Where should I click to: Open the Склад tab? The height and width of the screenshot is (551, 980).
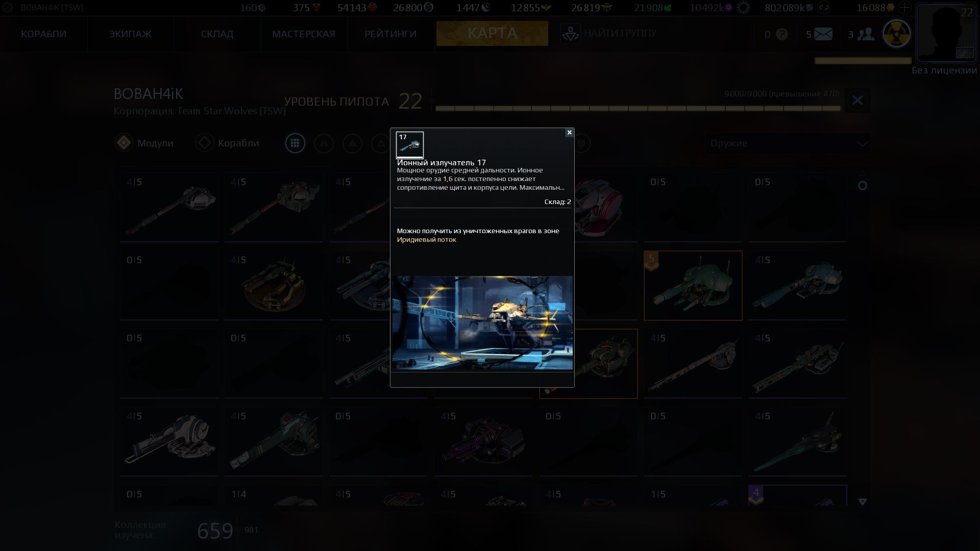pyautogui.click(x=217, y=34)
